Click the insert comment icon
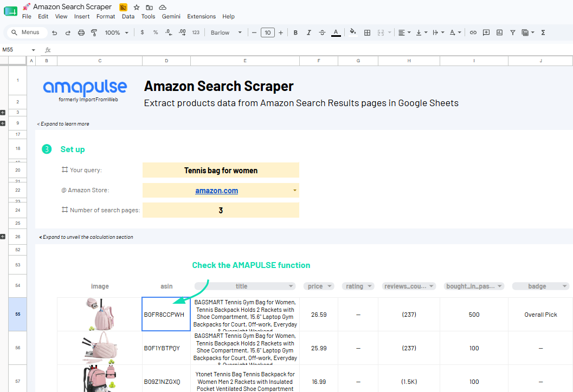The height and width of the screenshot is (392, 573). [486, 32]
